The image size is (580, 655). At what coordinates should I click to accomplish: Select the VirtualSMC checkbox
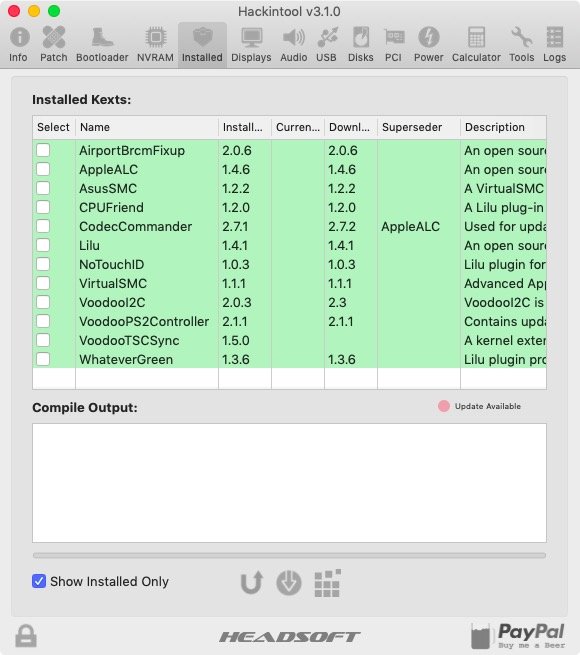click(x=43, y=283)
